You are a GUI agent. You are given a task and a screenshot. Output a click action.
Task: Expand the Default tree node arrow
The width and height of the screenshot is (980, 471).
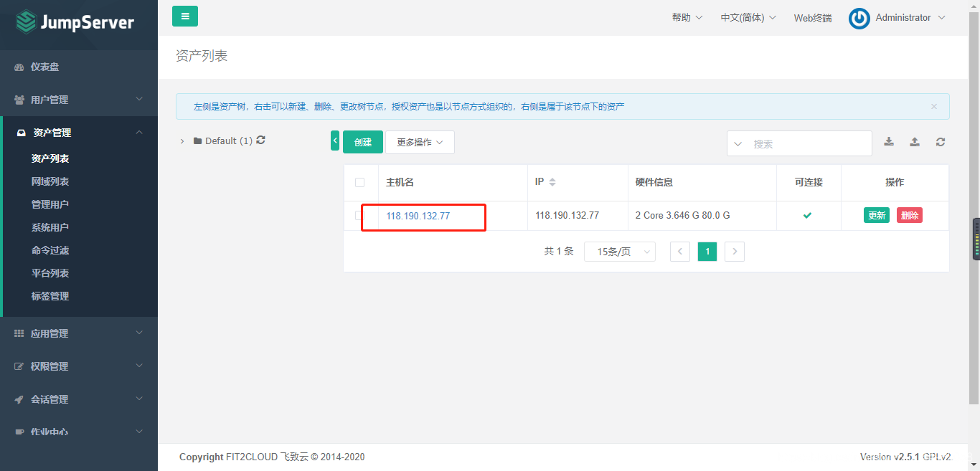(182, 141)
